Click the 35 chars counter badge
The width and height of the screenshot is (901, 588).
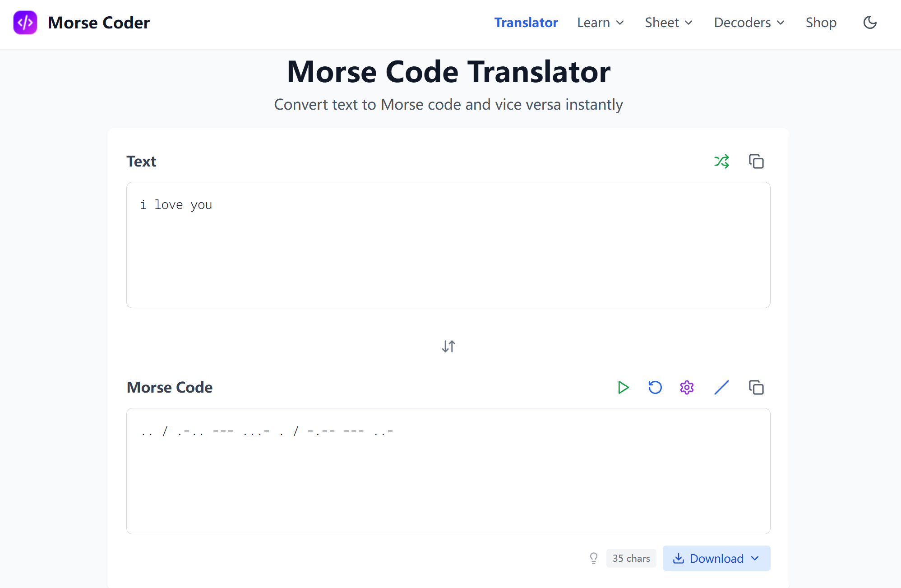coord(631,558)
